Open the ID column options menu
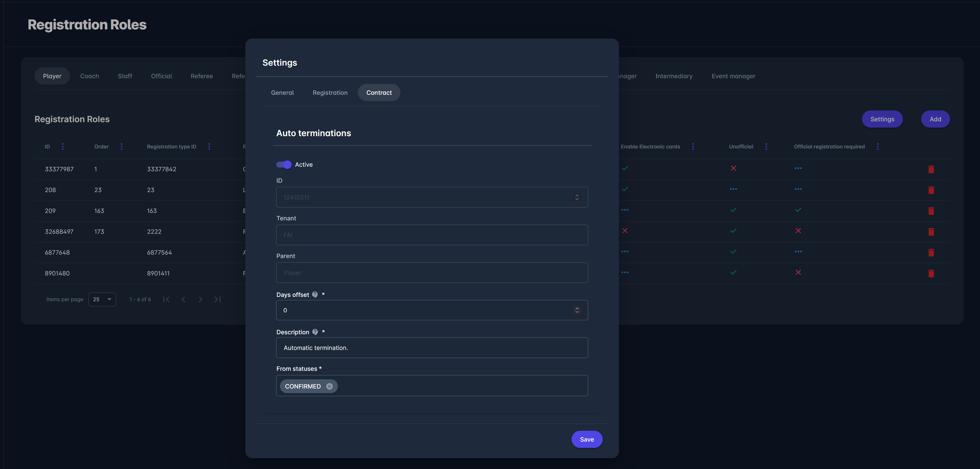 click(x=63, y=146)
